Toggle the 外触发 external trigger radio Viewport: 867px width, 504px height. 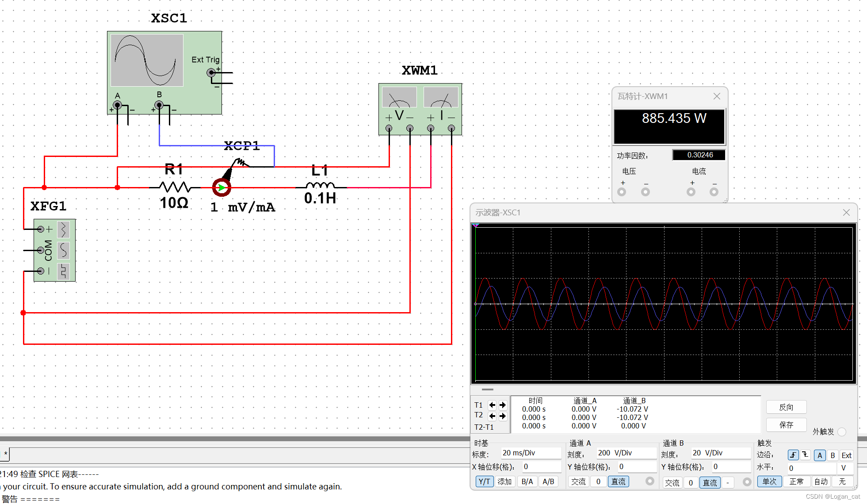842,431
